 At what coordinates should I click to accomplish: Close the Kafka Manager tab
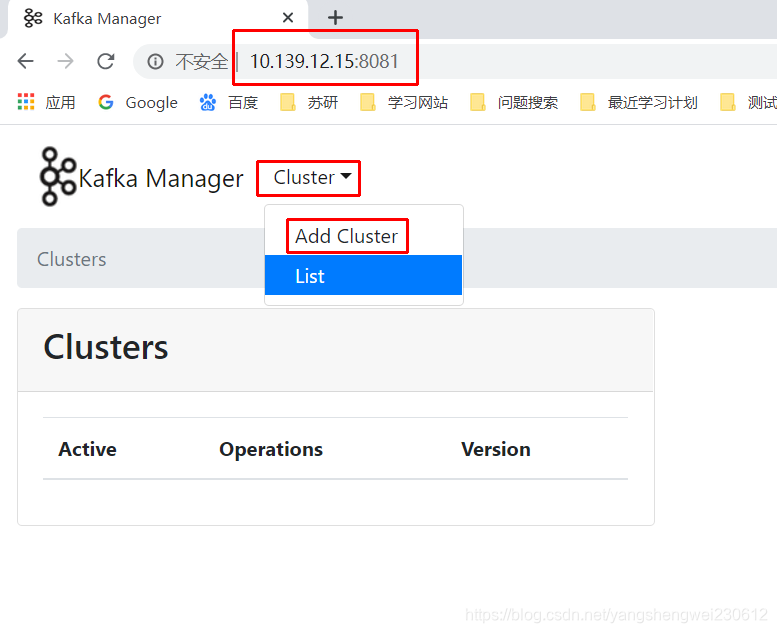288,18
